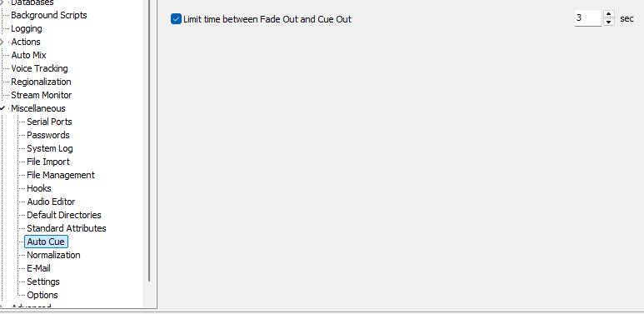Image resolution: width=644 pixels, height=314 pixels.
Task: Go to Regionalization settings
Action: click(x=41, y=82)
